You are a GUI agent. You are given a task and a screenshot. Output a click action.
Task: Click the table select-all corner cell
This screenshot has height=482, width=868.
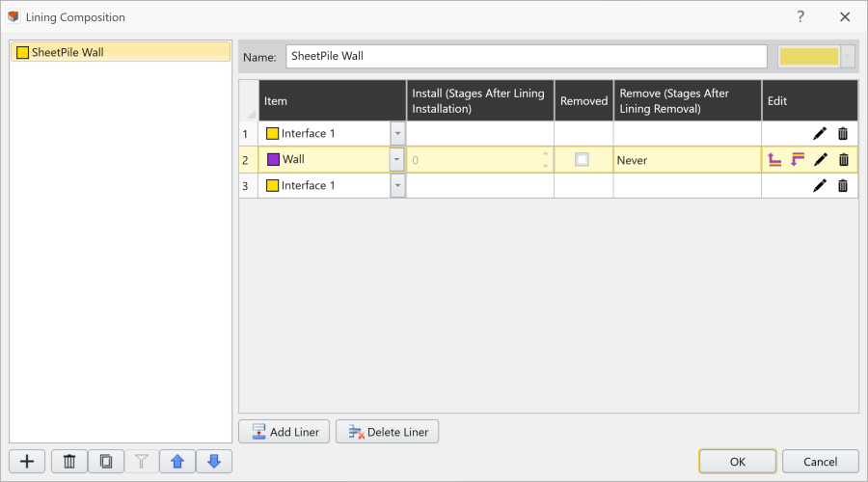[x=249, y=100]
